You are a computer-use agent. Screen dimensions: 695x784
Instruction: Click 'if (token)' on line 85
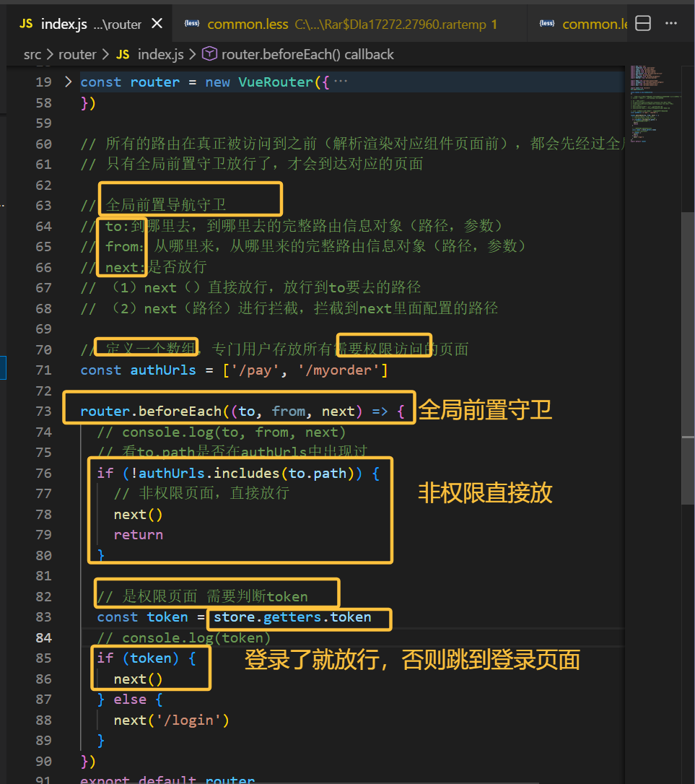[x=138, y=658]
